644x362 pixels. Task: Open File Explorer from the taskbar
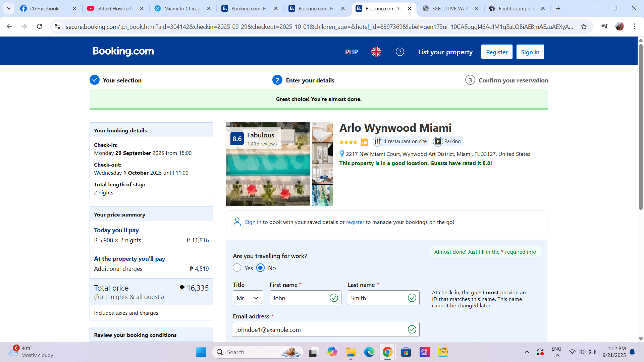point(351,352)
